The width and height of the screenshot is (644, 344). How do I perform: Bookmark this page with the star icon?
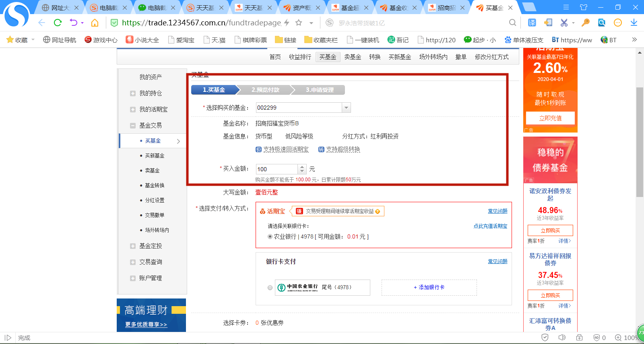(299, 23)
